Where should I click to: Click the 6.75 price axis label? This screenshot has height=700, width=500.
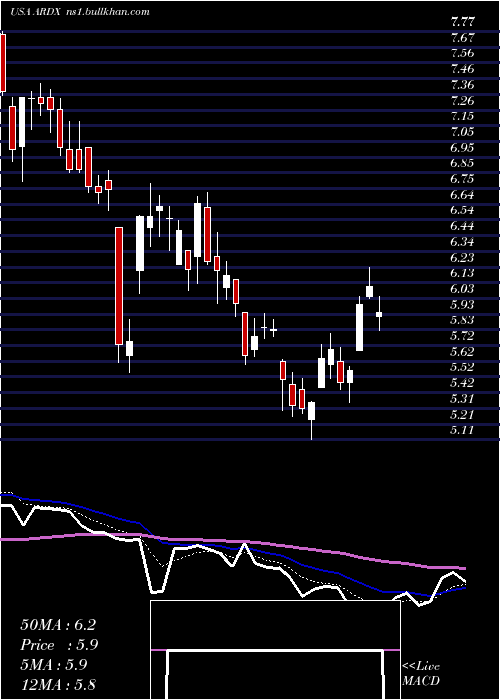coord(462,179)
